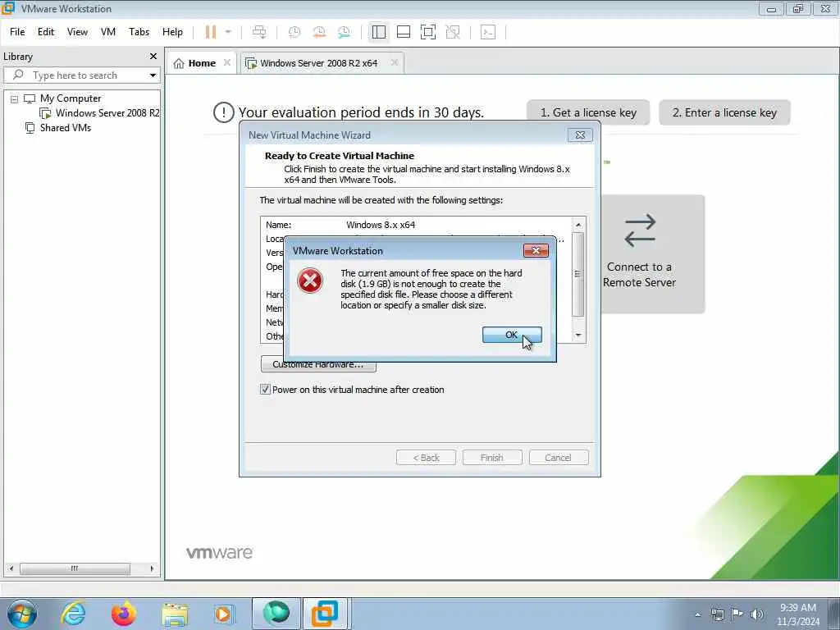Click the console view toolbar icon
This screenshot has width=840, height=630.
pos(488,32)
